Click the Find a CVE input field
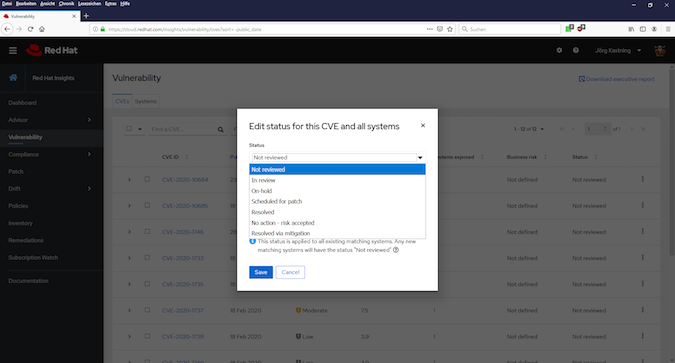Viewport: 675px width, 363px height. (183, 129)
